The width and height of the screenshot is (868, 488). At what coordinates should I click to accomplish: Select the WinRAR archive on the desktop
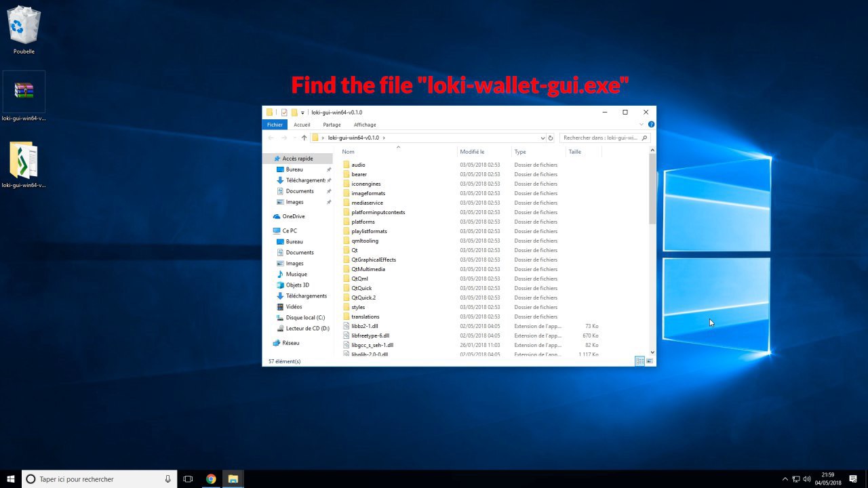(x=24, y=97)
